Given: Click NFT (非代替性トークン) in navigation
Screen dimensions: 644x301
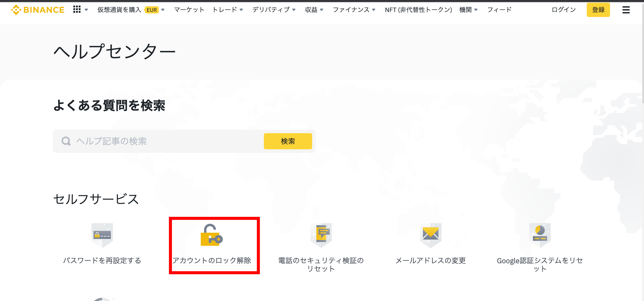Looking at the screenshot, I should coord(418,10).
